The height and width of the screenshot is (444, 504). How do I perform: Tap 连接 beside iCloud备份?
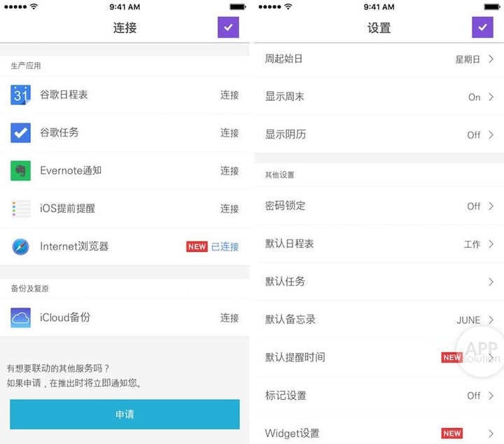230,318
